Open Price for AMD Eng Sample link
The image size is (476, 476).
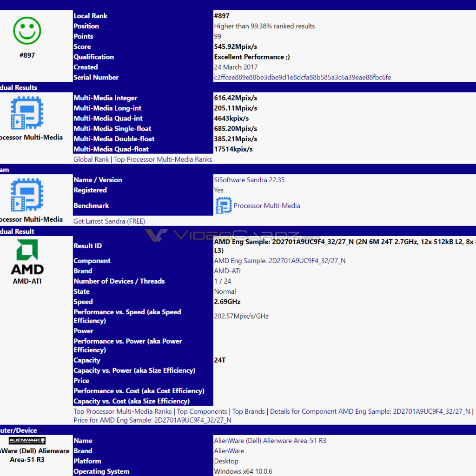click(152, 420)
